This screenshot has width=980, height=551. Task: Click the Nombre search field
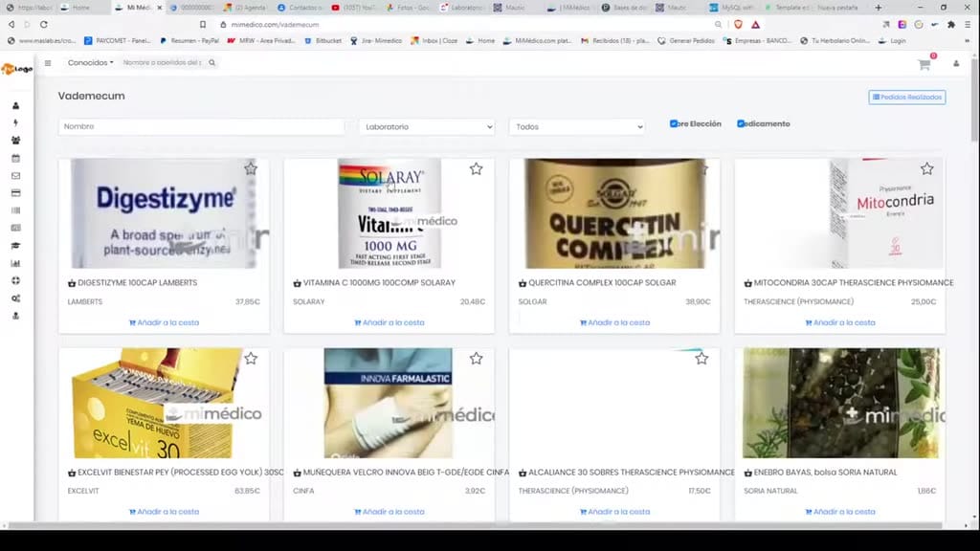tap(201, 127)
